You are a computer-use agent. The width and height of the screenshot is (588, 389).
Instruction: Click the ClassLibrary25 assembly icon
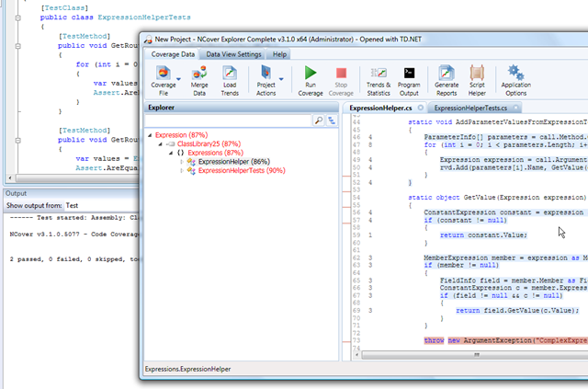171,144
